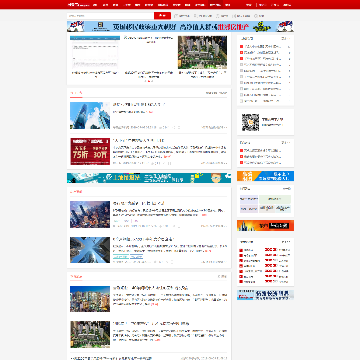Click the red search button
The height and width of the screenshot is (360, 360).
[162, 16]
